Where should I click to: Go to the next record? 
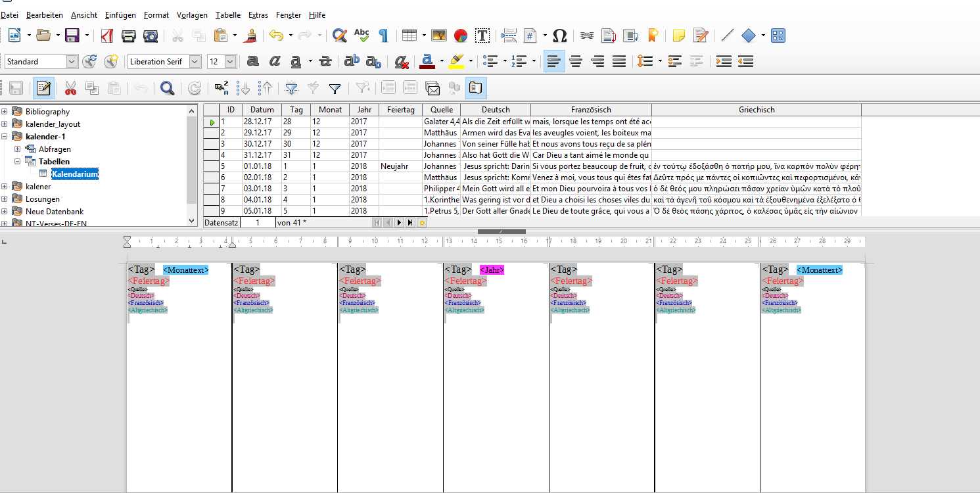[x=398, y=223]
